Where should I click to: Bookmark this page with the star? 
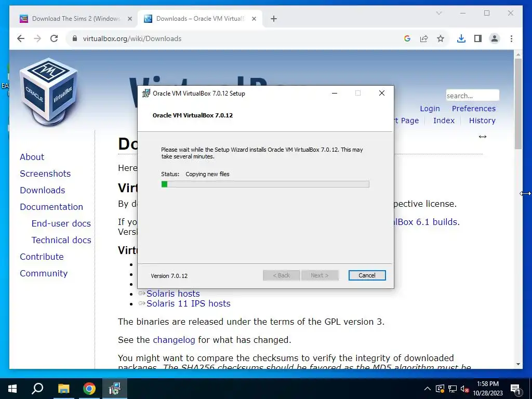pyautogui.click(x=441, y=38)
